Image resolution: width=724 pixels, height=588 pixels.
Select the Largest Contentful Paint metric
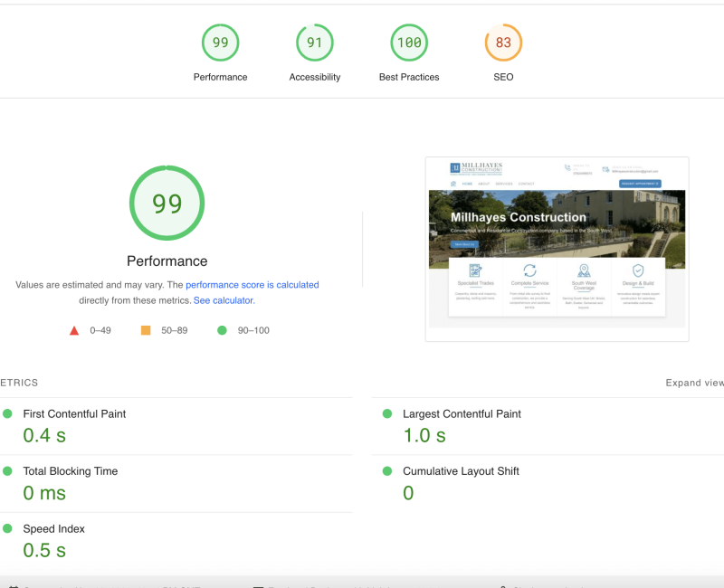(x=462, y=413)
